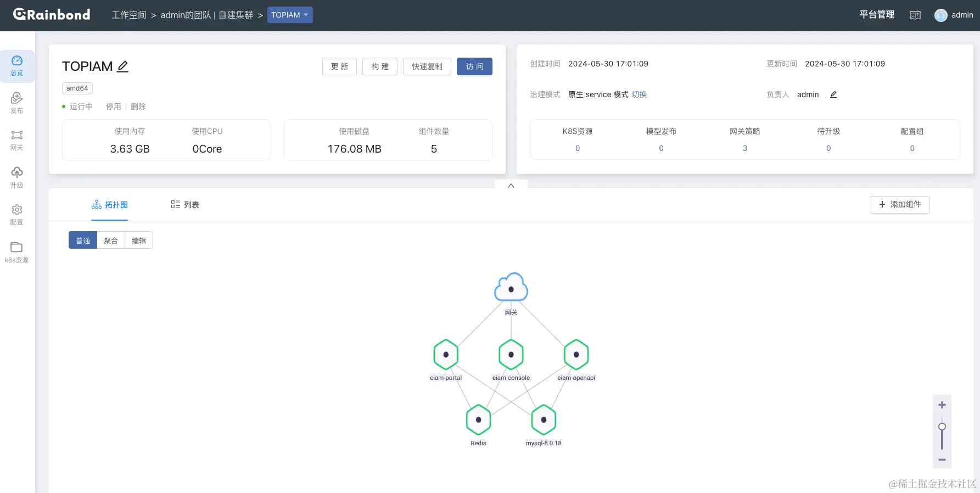Viewport: 980px width, 493px height.
Task: Click the 运行中 status text
Action: pos(81,107)
